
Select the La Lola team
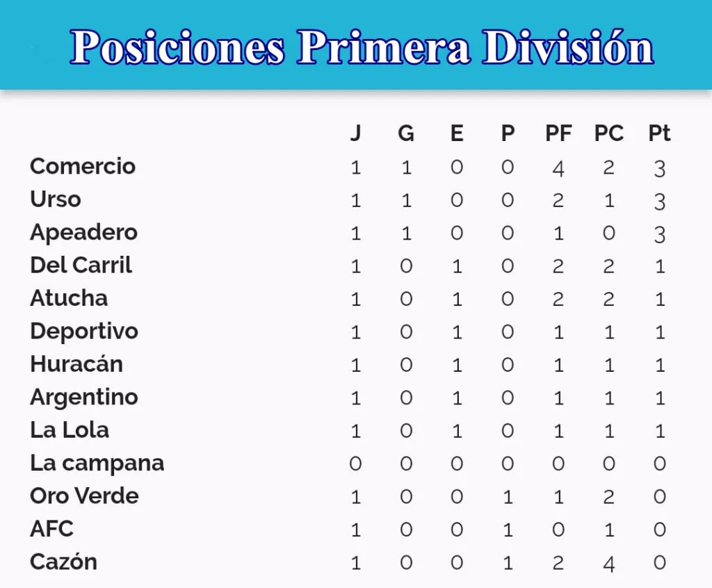pos(70,430)
